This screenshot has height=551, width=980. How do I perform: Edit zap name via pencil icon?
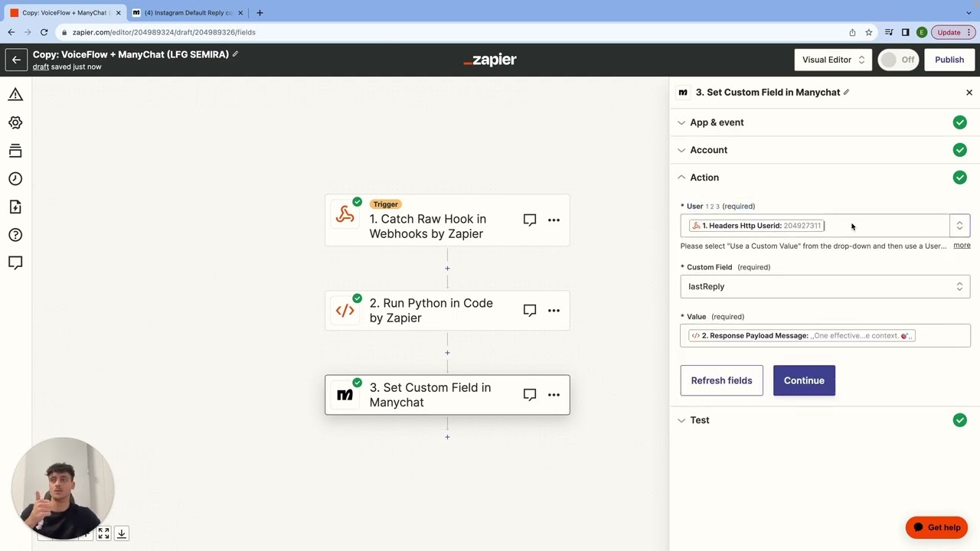click(x=235, y=54)
